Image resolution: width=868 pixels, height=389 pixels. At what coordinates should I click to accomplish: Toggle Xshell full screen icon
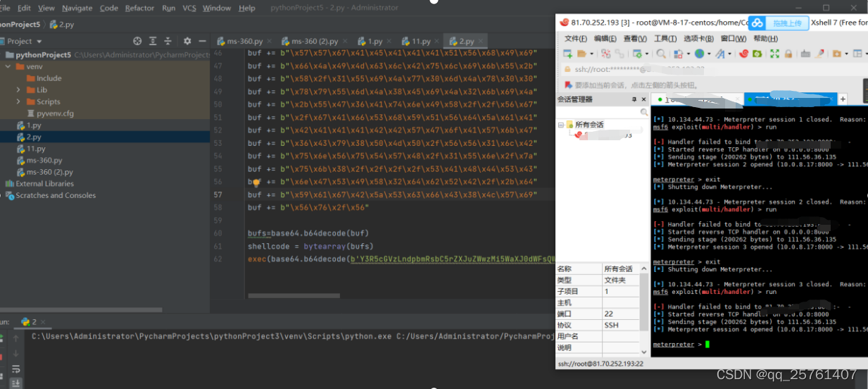point(774,54)
